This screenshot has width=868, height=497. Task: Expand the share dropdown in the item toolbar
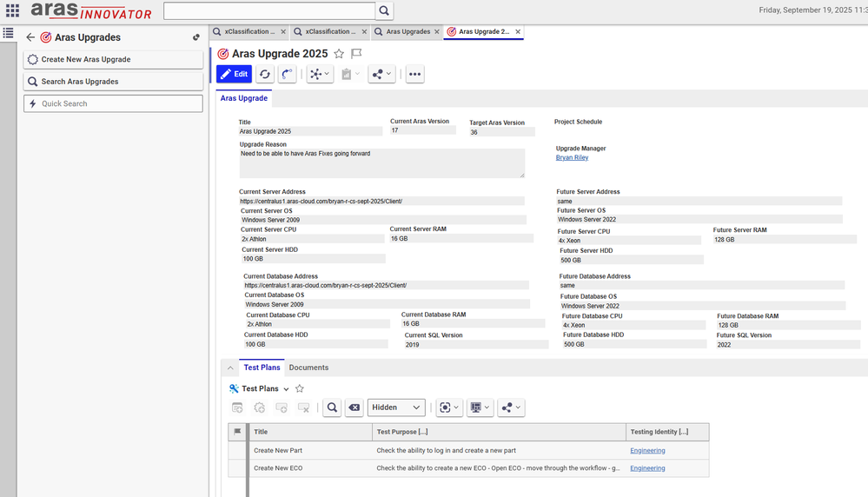[381, 75]
